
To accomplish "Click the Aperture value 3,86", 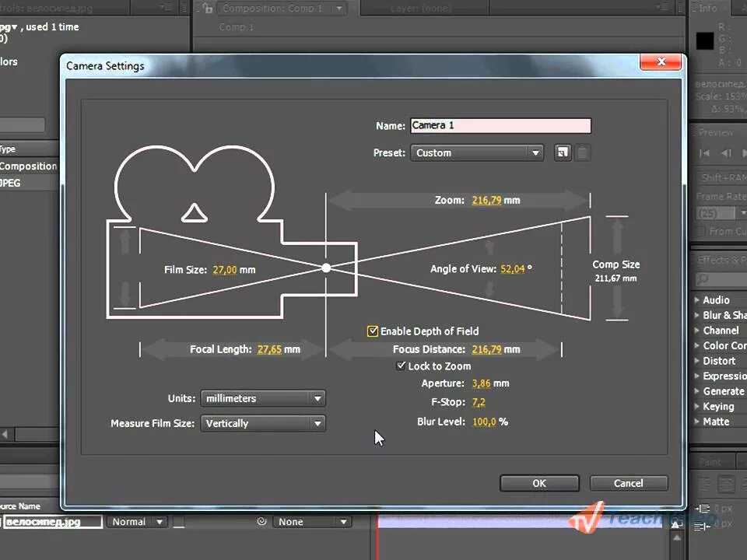I will 481,383.
